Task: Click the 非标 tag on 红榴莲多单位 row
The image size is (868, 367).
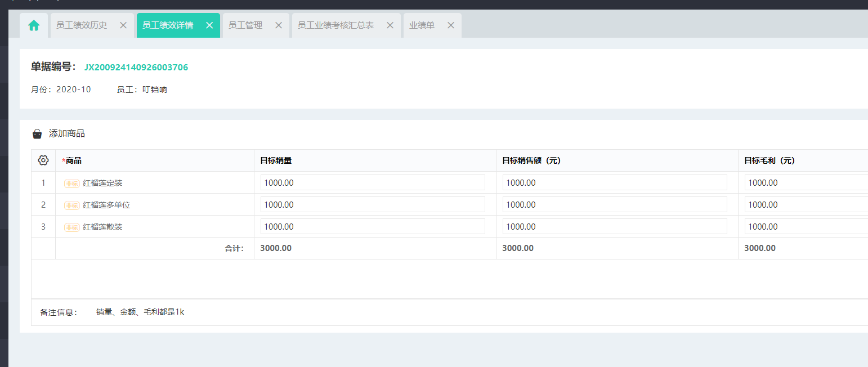Action: click(71, 205)
